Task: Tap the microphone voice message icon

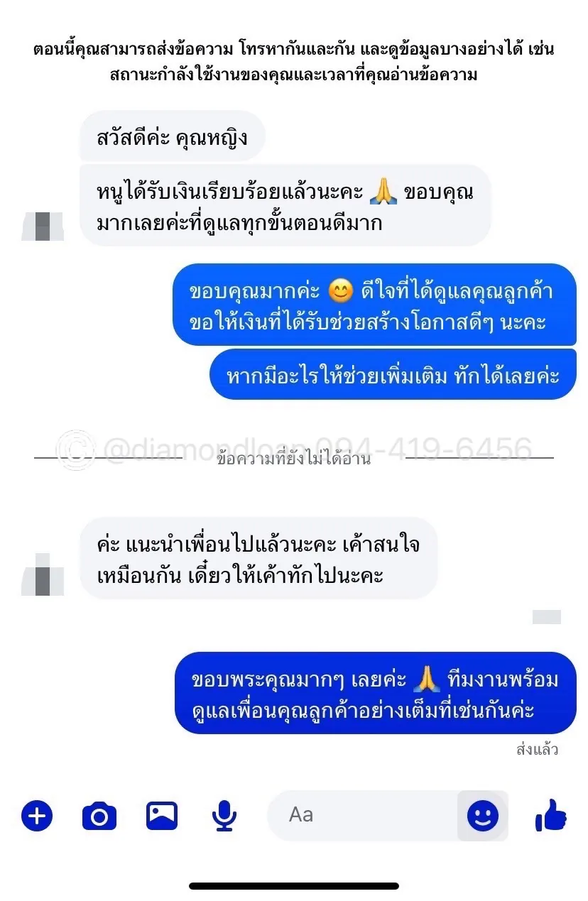Action: coord(224,816)
